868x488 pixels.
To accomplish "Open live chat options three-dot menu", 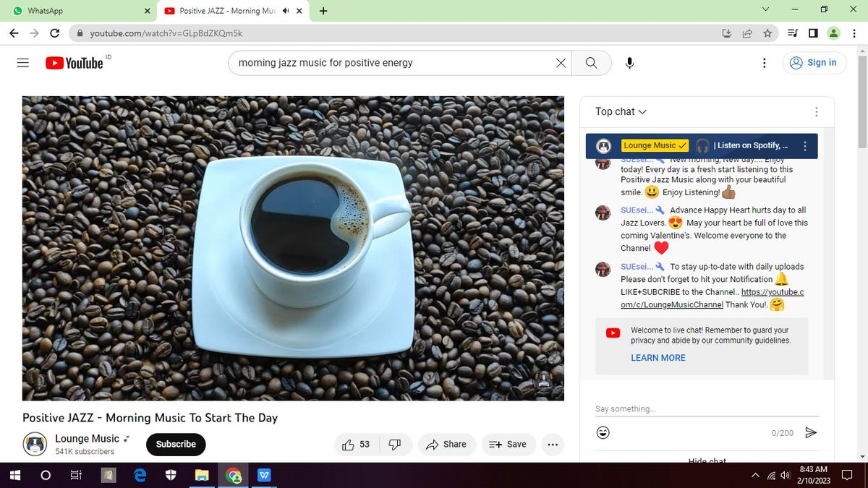I will tap(817, 112).
